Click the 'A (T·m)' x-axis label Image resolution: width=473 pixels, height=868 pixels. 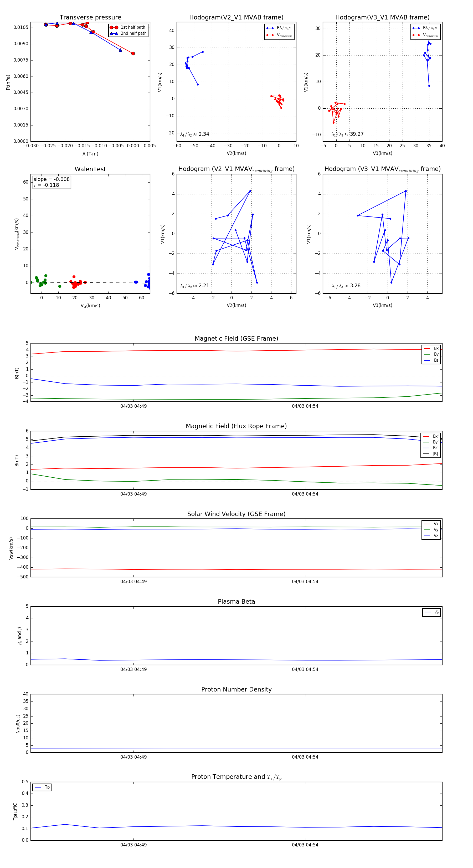click(x=90, y=154)
